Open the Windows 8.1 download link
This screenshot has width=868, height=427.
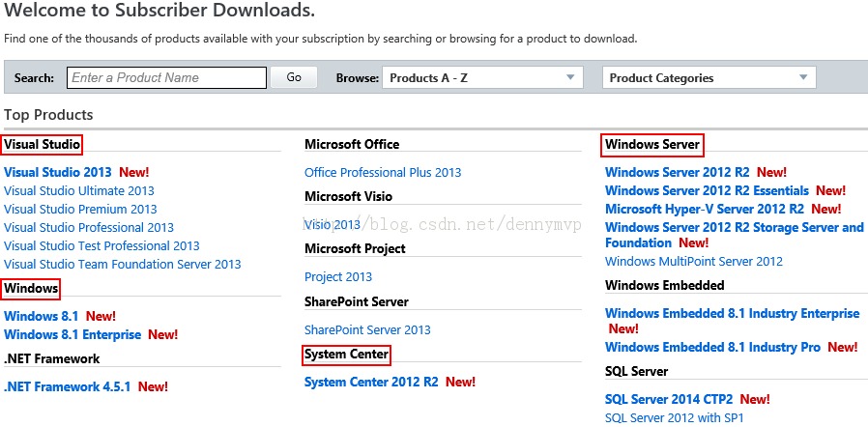41,316
